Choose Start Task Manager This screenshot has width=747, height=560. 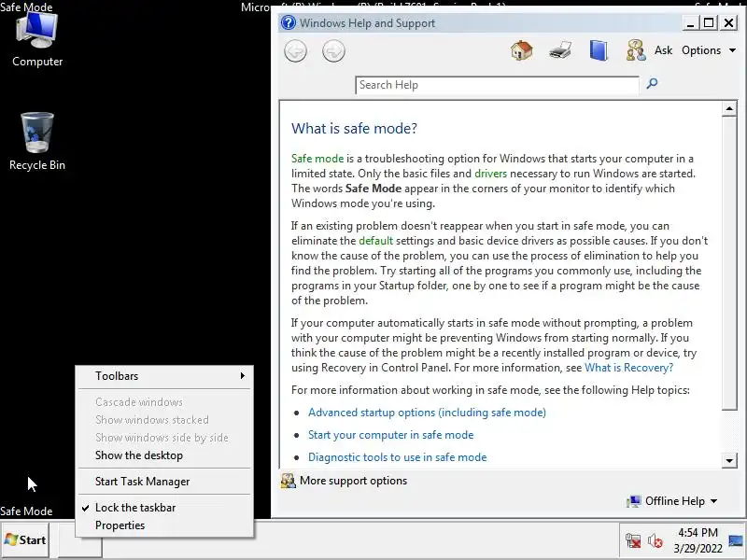click(x=164, y=482)
